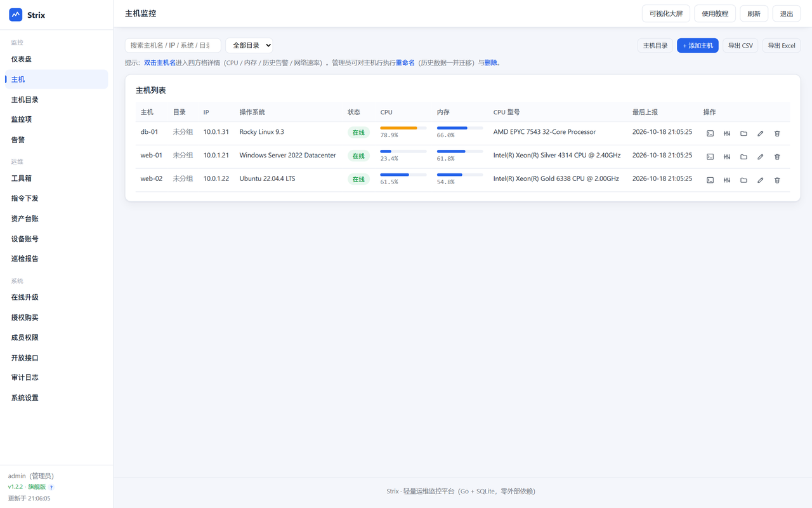Viewport: 812px width, 508px height.
Task: Click sliders settings icon in web-01 row
Action: pyautogui.click(x=727, y=157)
